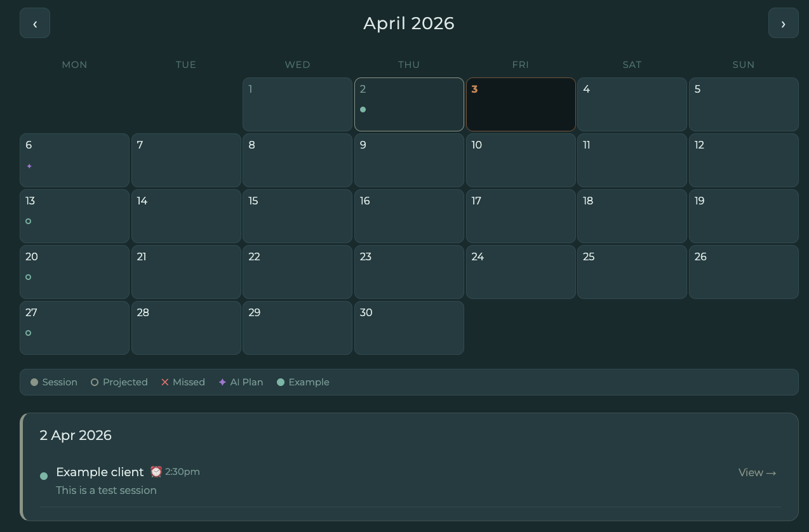Click the Projected legend circle icon
The width and height of the screenshot is (809, 532).
click(94, 382)
